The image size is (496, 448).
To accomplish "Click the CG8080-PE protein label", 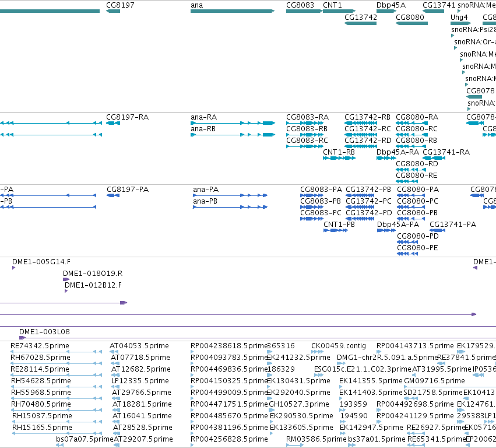I will pyautogui.click(x=417, y=249).
